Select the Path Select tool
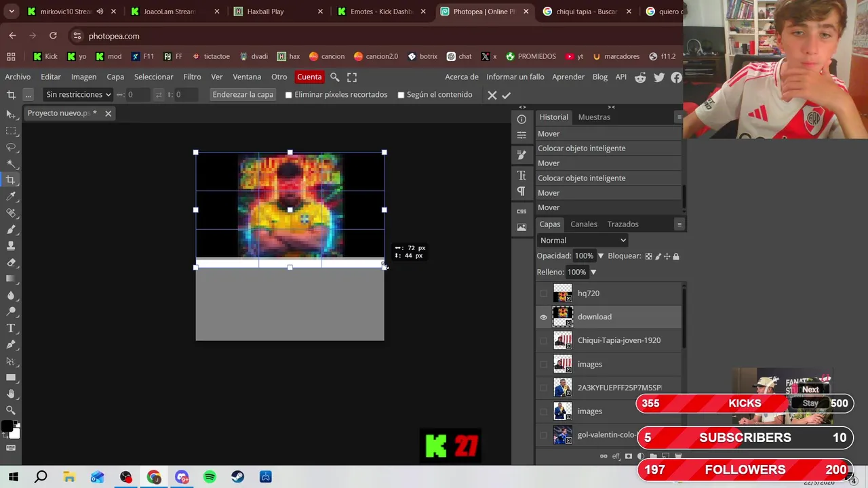This screenshot has width=868, height=488. [11, 361]
